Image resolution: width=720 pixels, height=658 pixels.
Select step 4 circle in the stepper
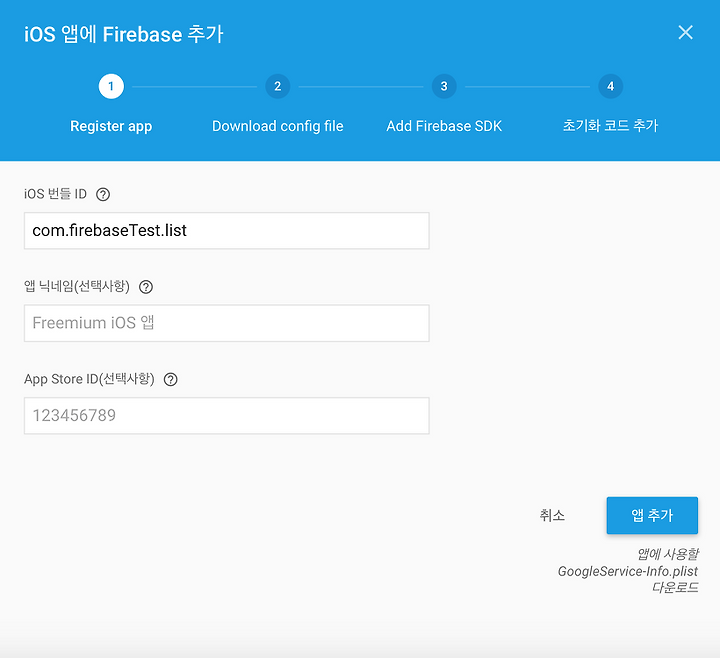click(x=611, y=86)
